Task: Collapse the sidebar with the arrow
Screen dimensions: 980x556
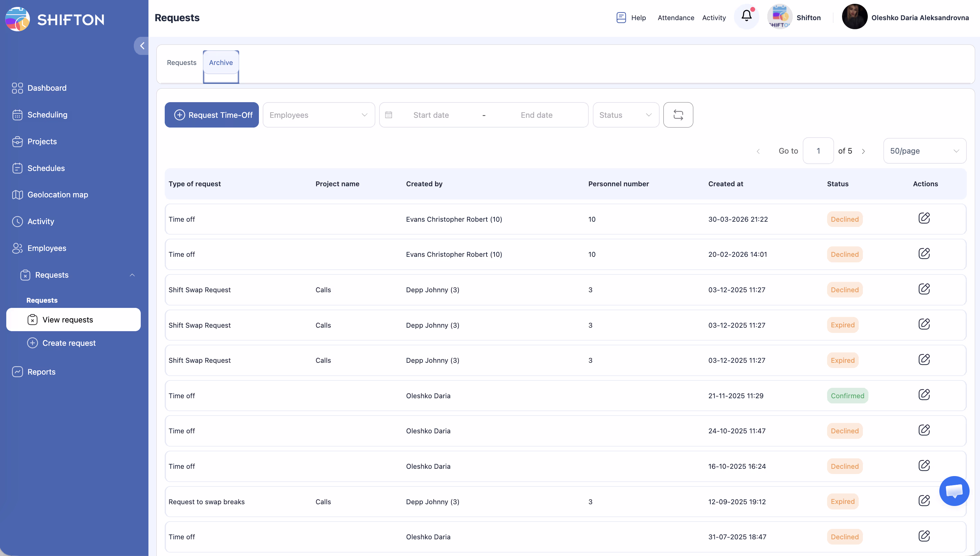Action: 142,46
